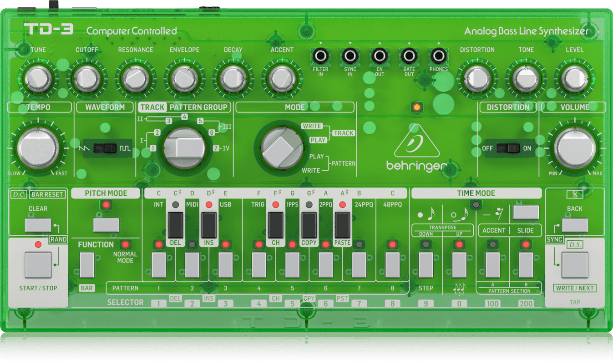Toggle the WAVEFORM saw/square switch
Screen dimensions: 613x364
point(105,148)
